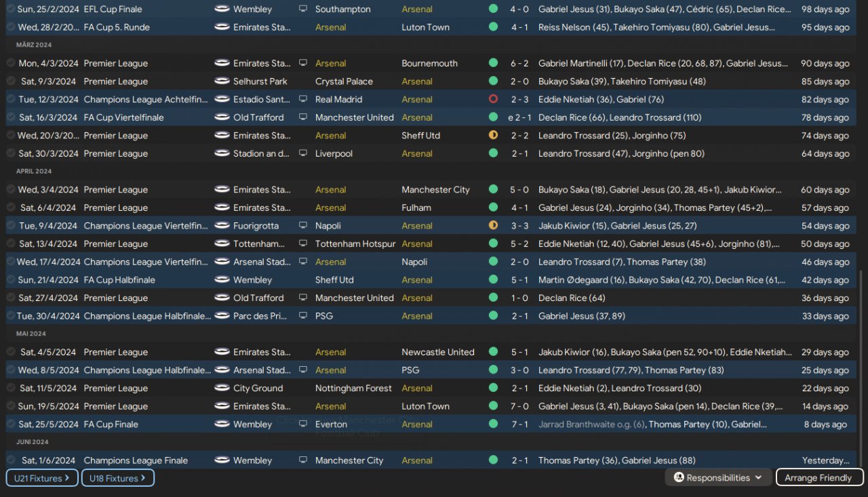
Task: Click the played checkmark icon for Mon, 4/3/2024
Action: click(11, 63)
